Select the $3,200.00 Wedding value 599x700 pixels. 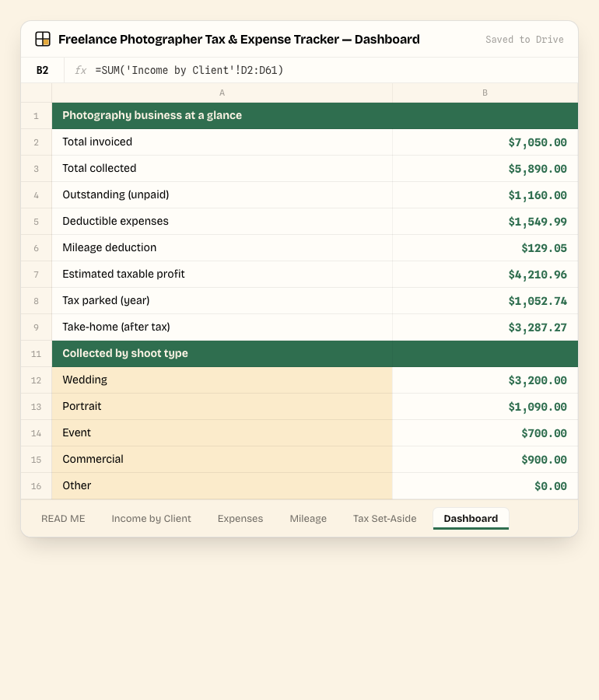pos(485,380)
